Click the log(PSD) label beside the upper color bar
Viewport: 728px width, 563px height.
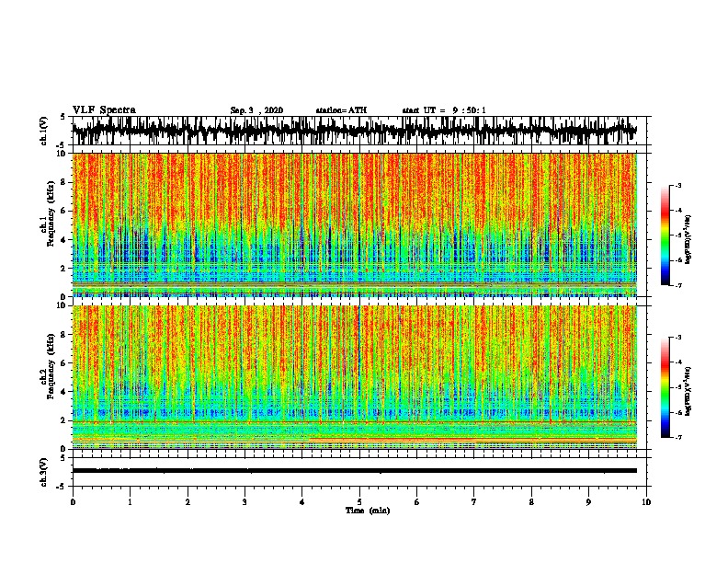[688, 240]
